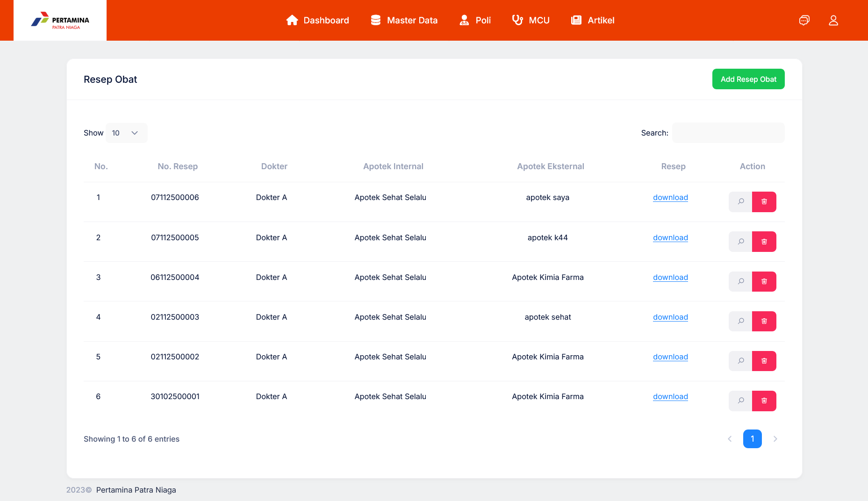868x501 pixels.
Task: Sort by the No. column header
Action: [101, 166]
